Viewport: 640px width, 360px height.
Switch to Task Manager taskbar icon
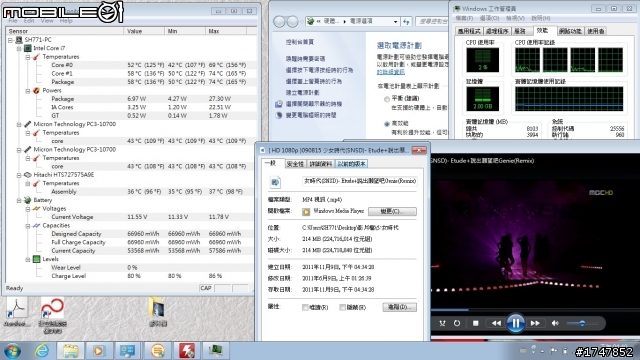click(x=216, y=351)
